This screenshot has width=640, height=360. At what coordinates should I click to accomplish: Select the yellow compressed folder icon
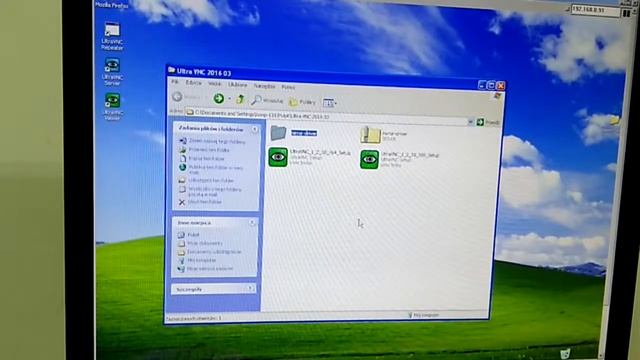coord(370,135)
